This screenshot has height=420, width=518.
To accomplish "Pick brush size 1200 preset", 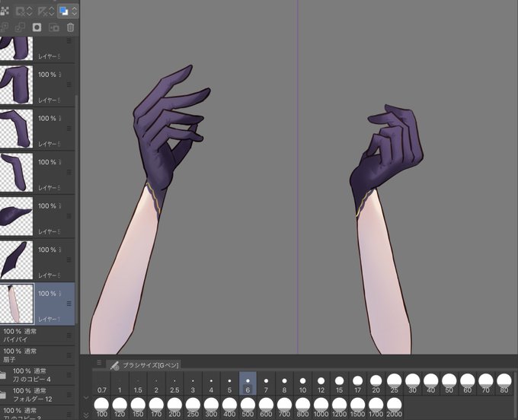I will (x=339, y=408).
